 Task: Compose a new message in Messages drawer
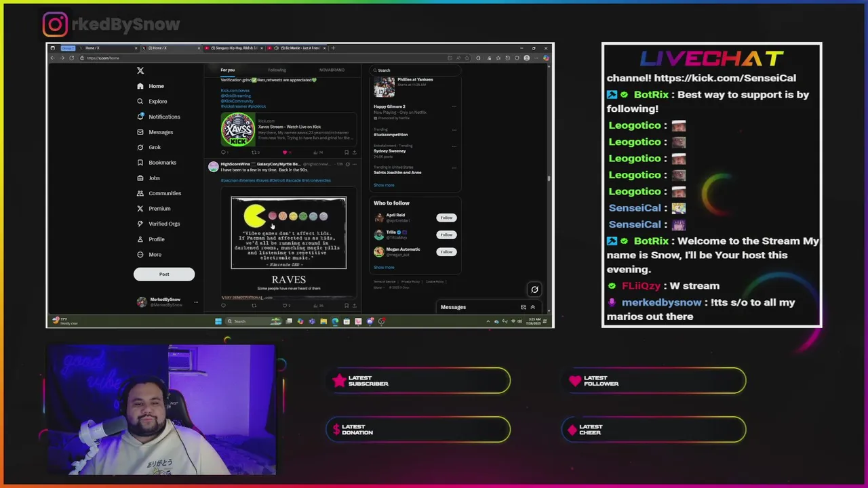(523, 307)
